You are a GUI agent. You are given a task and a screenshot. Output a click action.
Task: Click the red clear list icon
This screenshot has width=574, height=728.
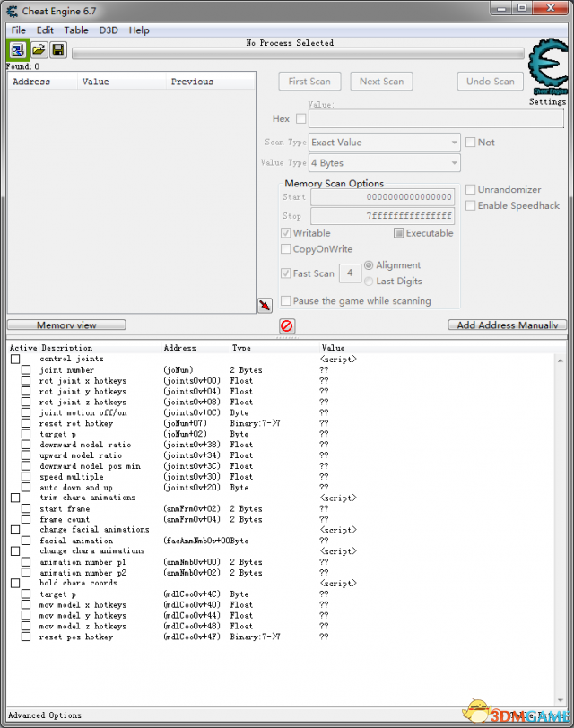[287, 326]
